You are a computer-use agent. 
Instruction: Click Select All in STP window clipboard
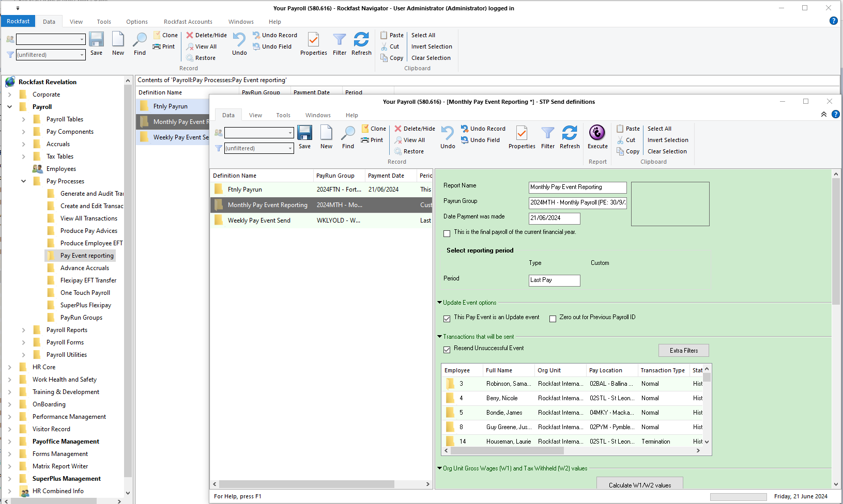click(x=660, y=129)
